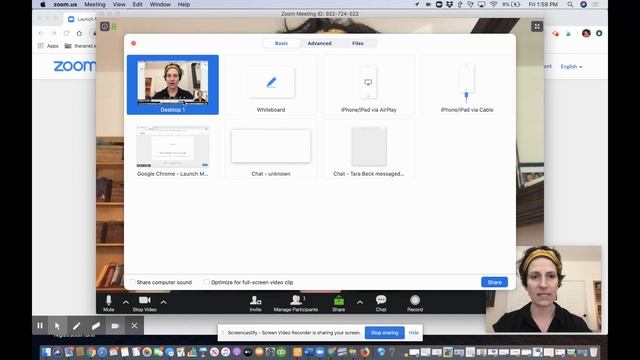Open the Chat panel
The height and width of the screenshot is (360, 640).
pos(381,303)
